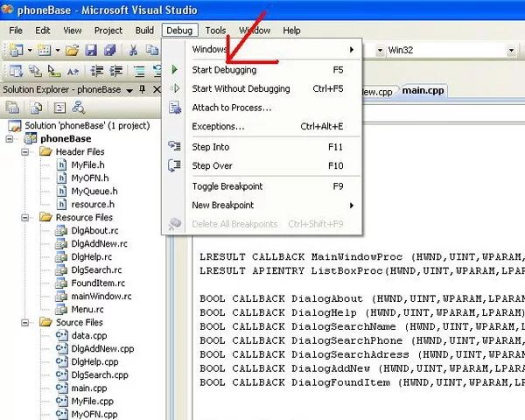
Task: Open the Add New Item dropdown arrow
Action: 58,51
